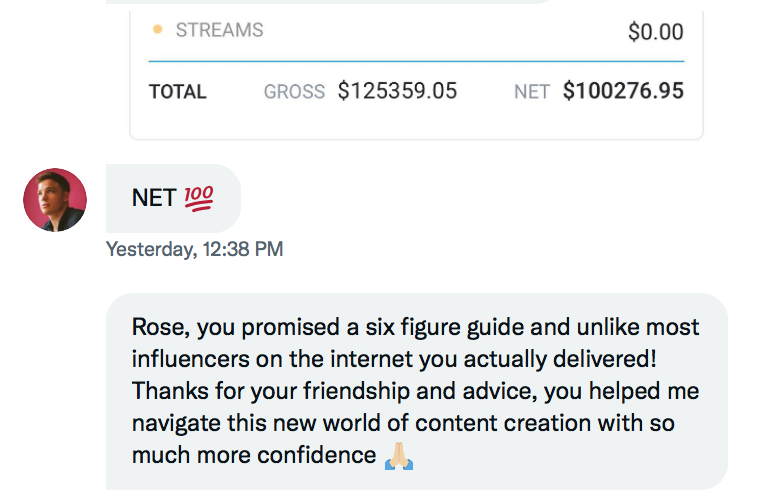Select the STREAMS row label
Image resolution: width=772 pixels, height=496 pixels.
pyautogui.click(x=220, y=31)
